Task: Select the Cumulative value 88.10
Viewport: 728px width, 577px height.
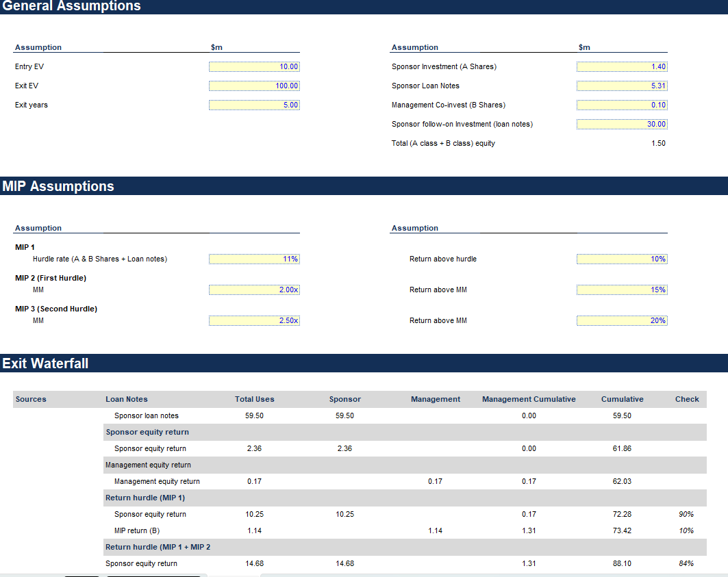Action: pos(622,563)
